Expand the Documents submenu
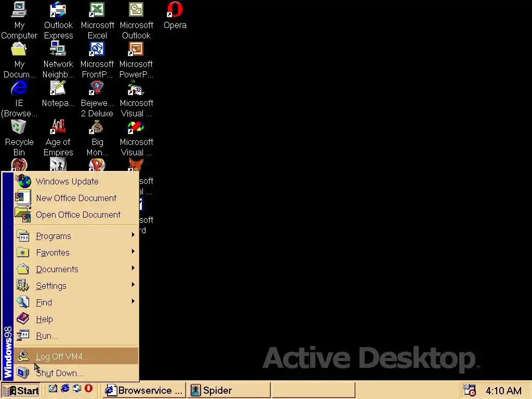The width and height of the screenshot is (532, 399). coord(76,270)
